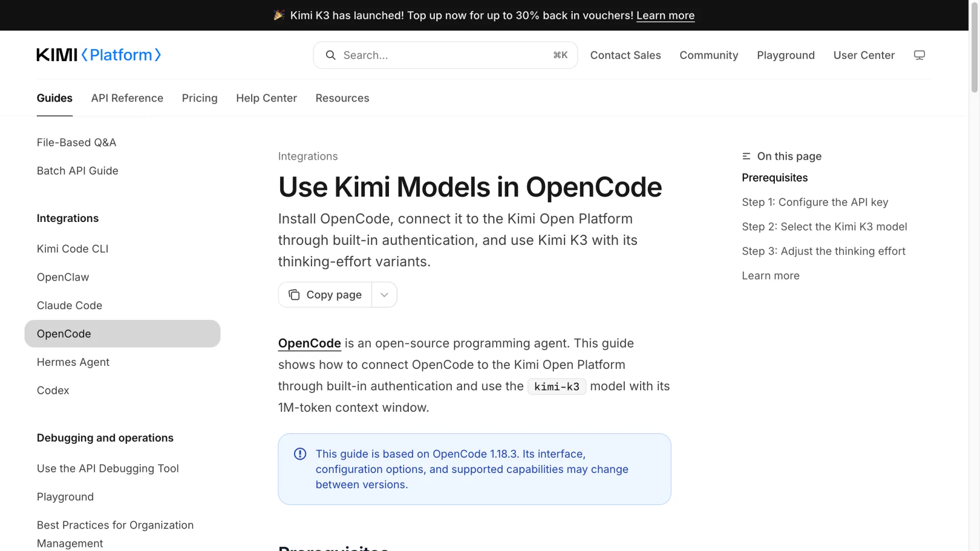Click the search magnifier icon

[331, 55]
